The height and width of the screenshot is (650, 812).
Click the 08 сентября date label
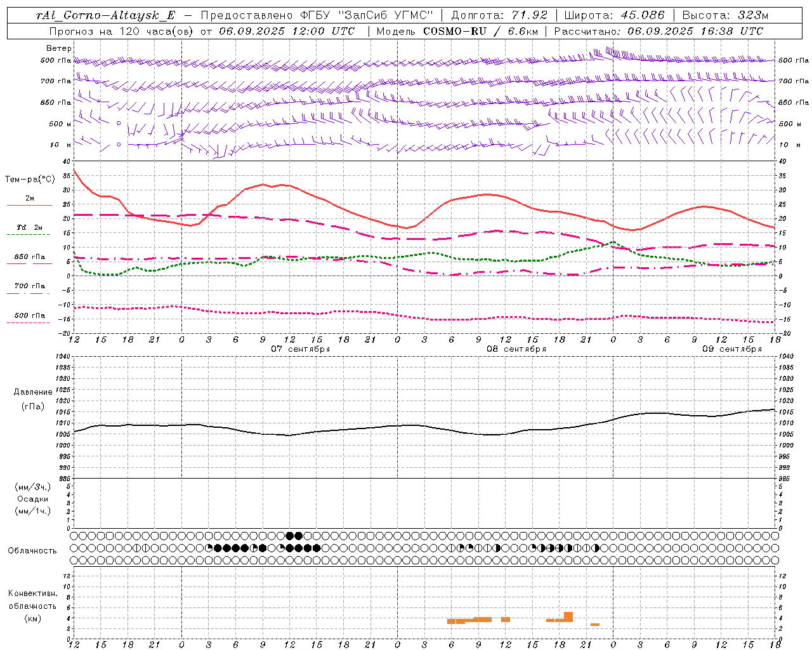tap(516, 349)
